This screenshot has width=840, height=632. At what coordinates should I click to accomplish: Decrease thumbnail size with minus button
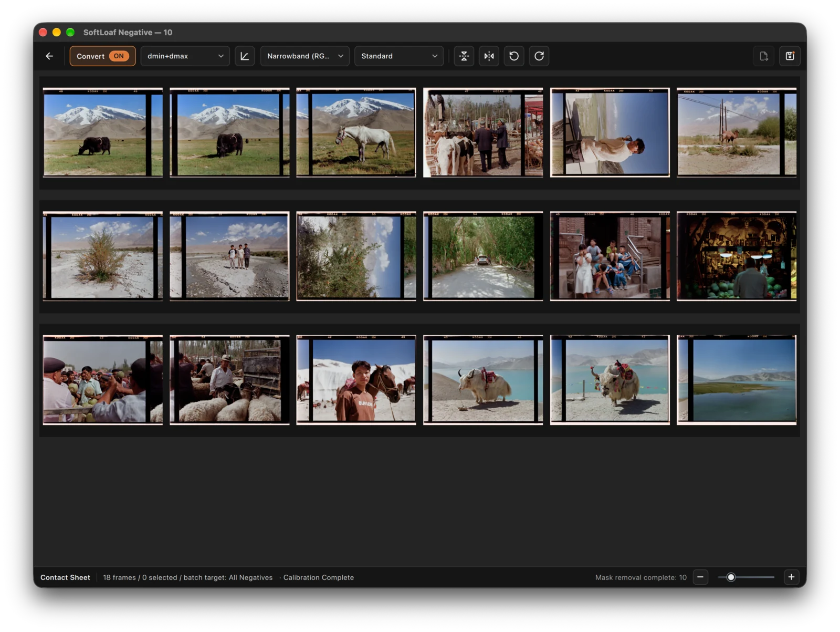pyautogui.click(x=700, y=577)
